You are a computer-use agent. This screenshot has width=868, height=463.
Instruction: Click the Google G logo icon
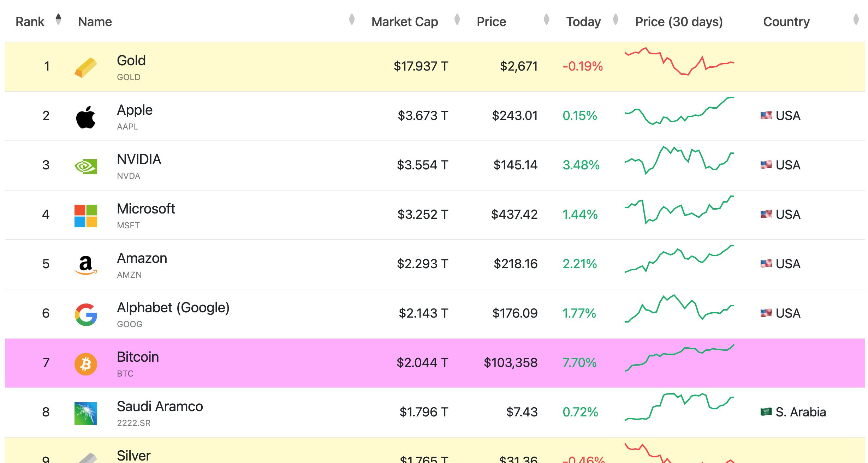86,315
